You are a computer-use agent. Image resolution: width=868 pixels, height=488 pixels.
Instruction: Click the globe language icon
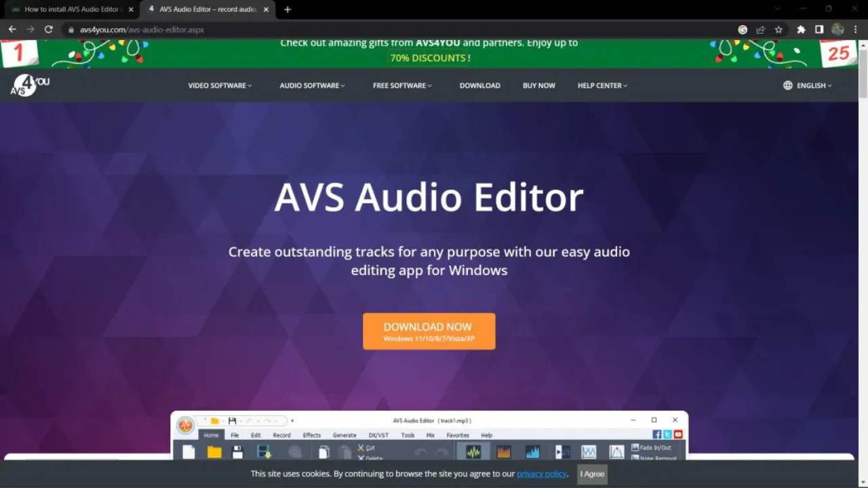click(x=787, y=85)
